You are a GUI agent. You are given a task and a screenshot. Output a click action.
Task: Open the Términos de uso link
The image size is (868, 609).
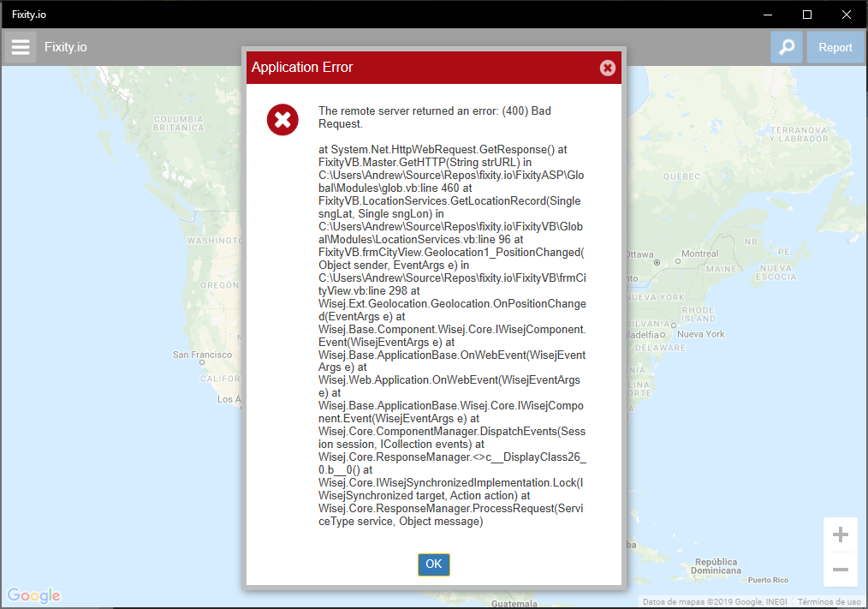(x=829, y=602)
